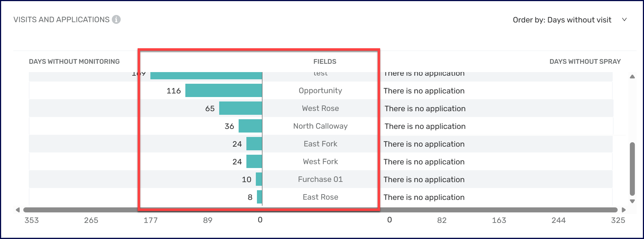Select the East Fork field name

tap(320, 144)
